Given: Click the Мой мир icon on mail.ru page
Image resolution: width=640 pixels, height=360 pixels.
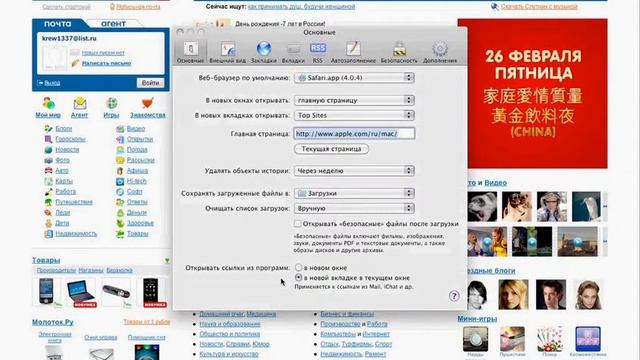Looking at the screenshot, I should point(48,104).
